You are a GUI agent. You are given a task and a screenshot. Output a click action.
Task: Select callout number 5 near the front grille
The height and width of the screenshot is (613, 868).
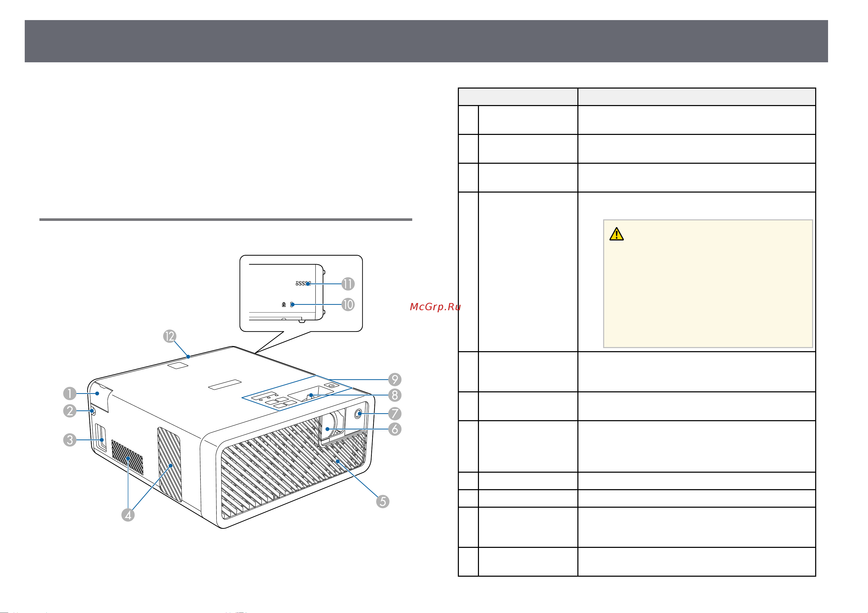pyautogui.click(x=383, y=502)
